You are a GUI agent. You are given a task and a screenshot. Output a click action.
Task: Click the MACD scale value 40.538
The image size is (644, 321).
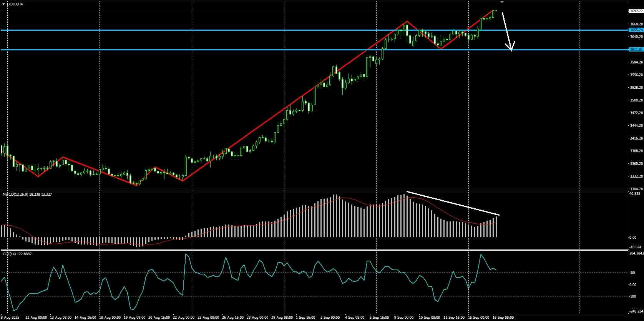coord(635,194)
